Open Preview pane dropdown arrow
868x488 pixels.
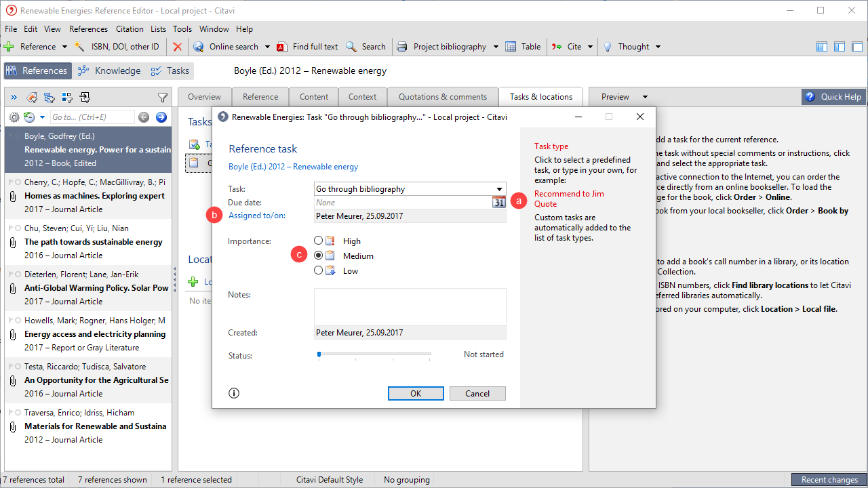click(x=645, y=97)
